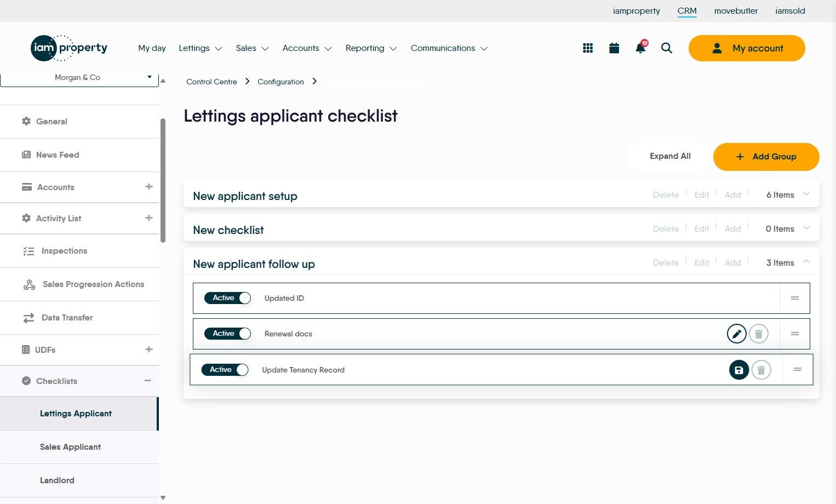The image size is (836, 504).
Task: Open the calendar icon in header
Action: pyautogui.click(x=614, y=48)
